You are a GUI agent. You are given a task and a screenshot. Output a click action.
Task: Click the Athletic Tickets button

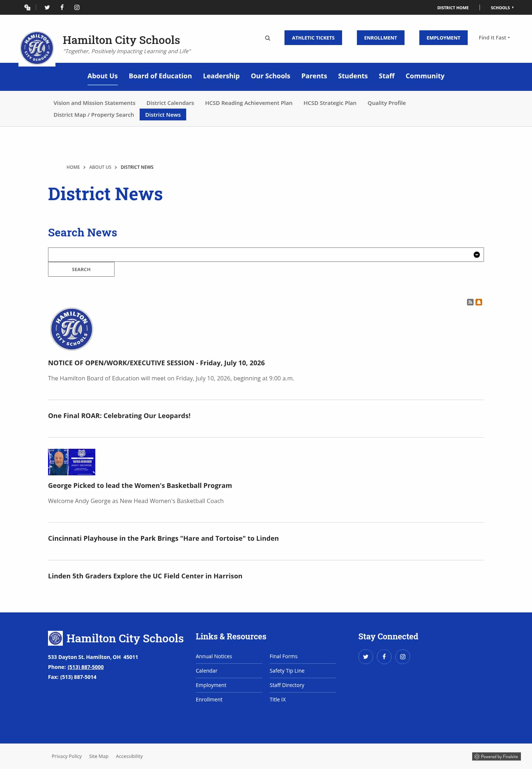pyautogui.click(x=313, y=38)
